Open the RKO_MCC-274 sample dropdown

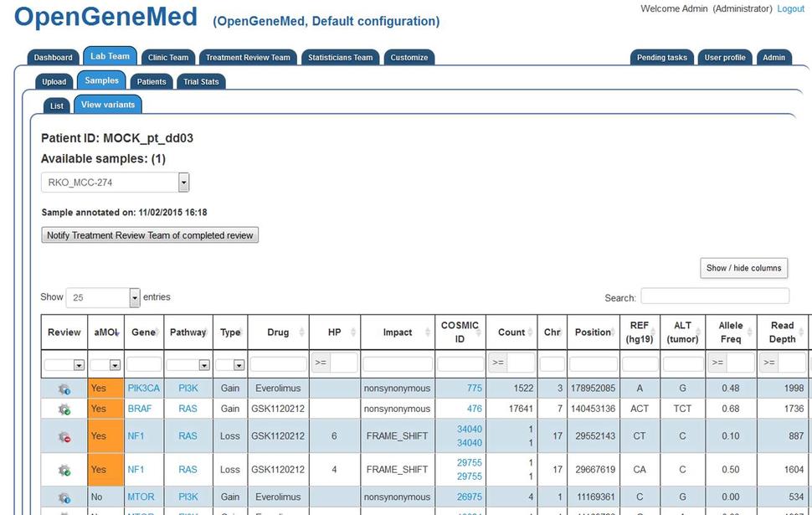pos(183,183)
